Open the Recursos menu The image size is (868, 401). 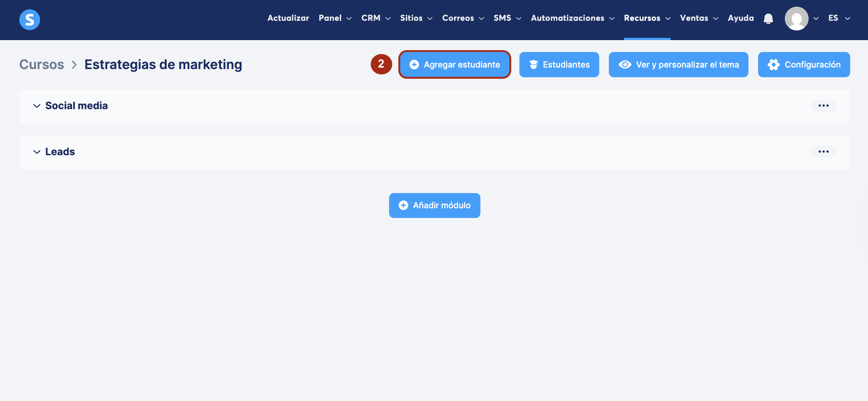tap(647, 18)
